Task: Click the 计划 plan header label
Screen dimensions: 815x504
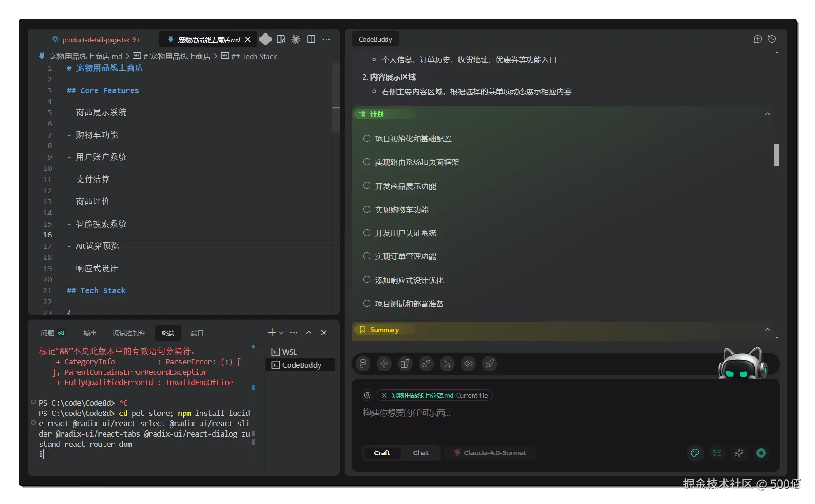Action: (x=377, y=114)
